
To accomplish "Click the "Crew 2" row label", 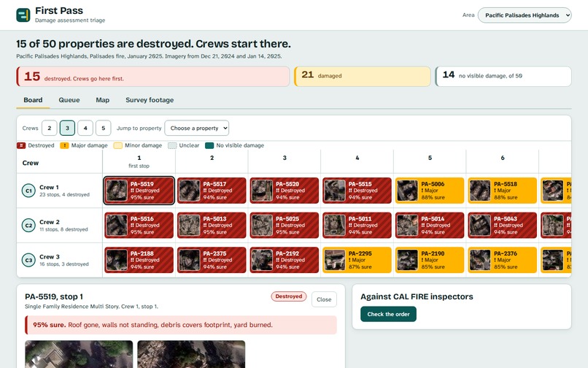I will point(49,222).
